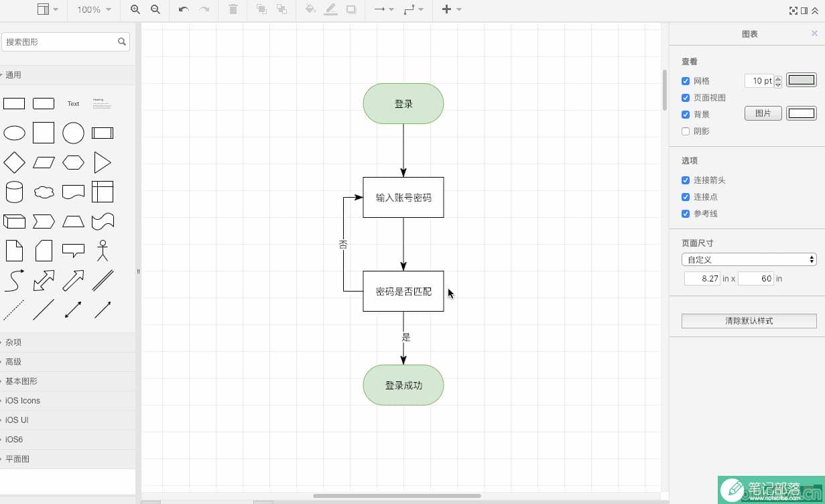Click the redo arrow in toolbar
Viewport: 825px width, 504px height.
click(x=204, y=9)
